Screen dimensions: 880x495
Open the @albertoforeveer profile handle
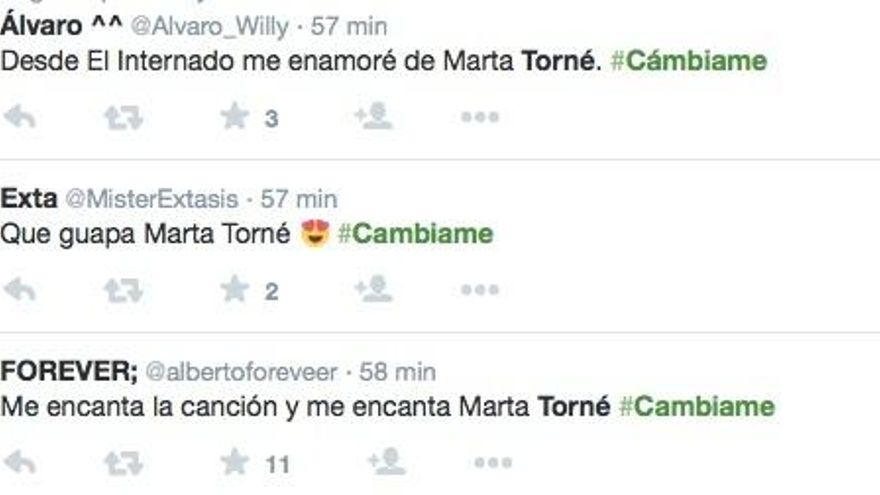point(241,372)
